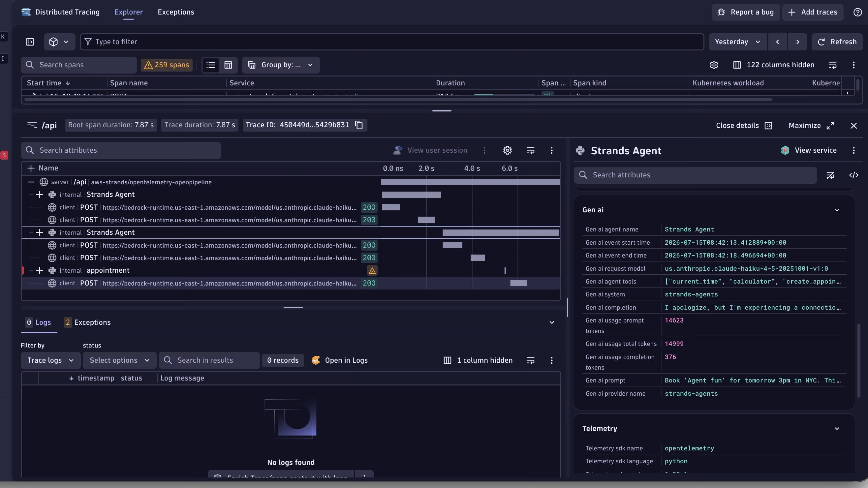The image size is (868, 488).
Task: Expand the appointment internal span
Action: 40,270
